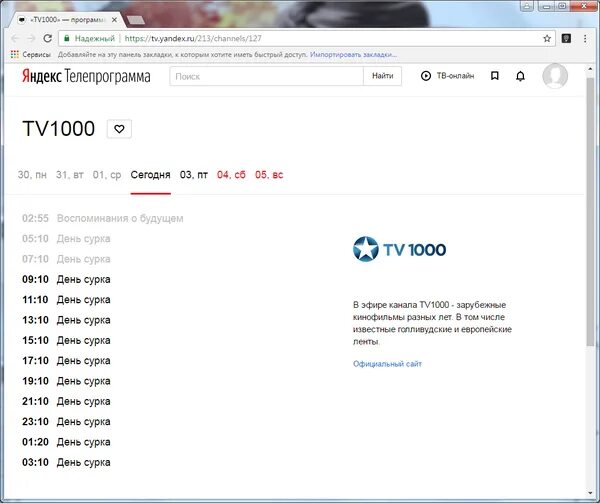Click the TV1000 star logo

pos(399,249)
